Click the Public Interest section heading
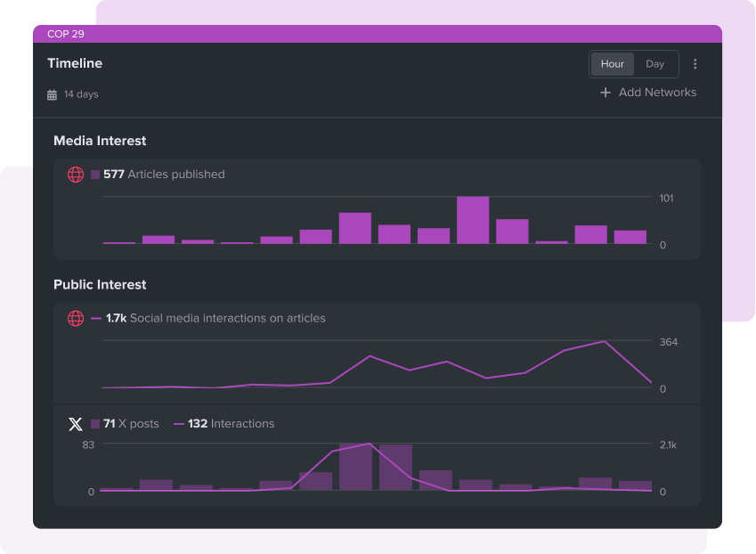The width and height of the screenshot is (756, 554). click(100, 285)
